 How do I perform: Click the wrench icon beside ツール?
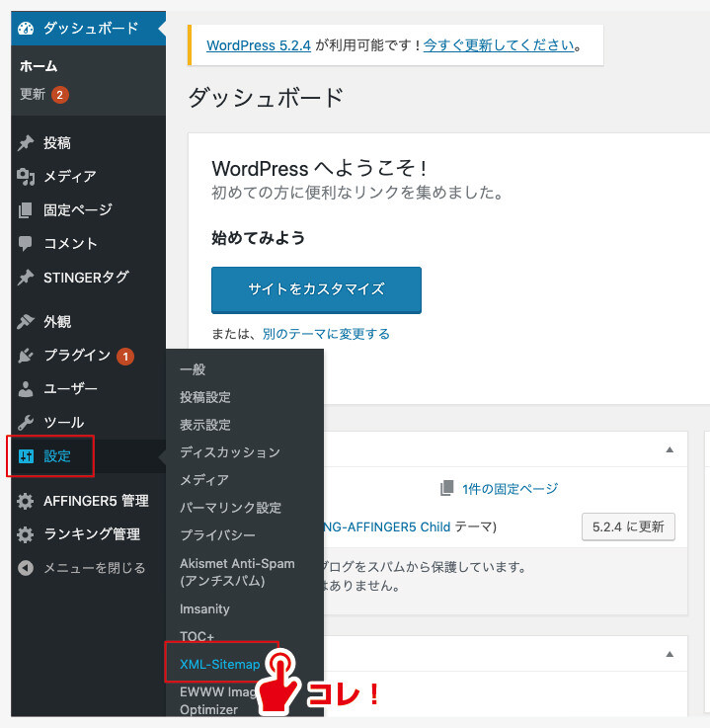click(x=27, y=423)
